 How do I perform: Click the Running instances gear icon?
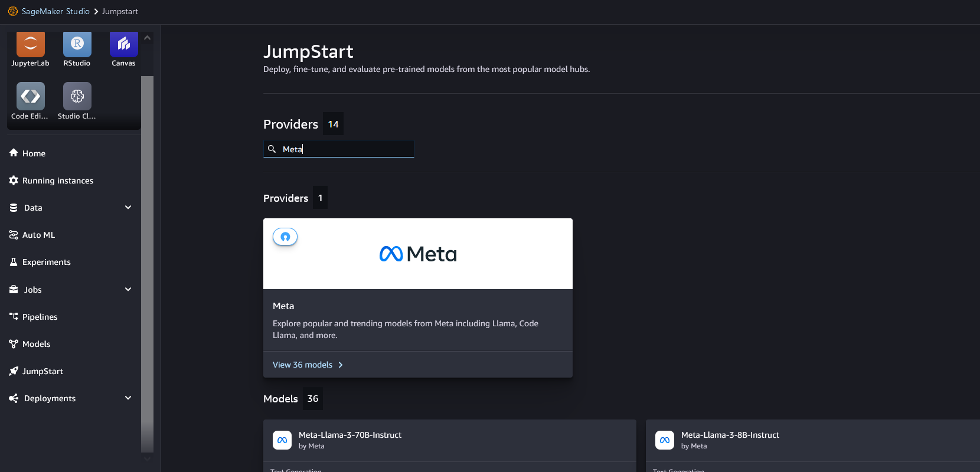(14, 180)
